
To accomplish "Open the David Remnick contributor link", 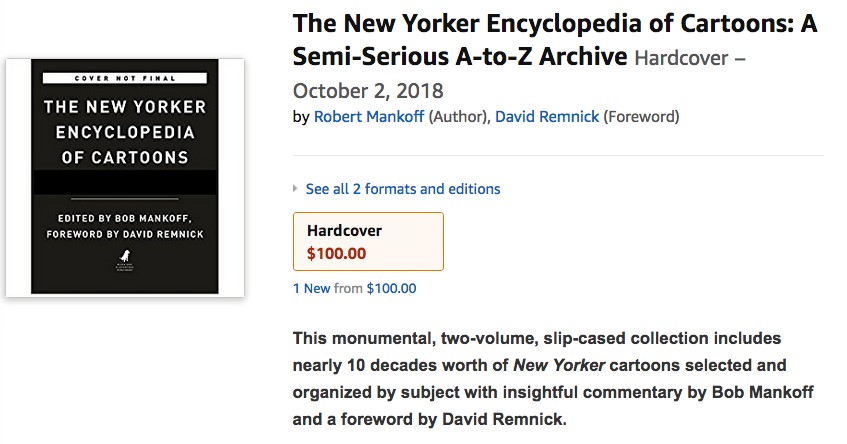I will coord(546,117).
